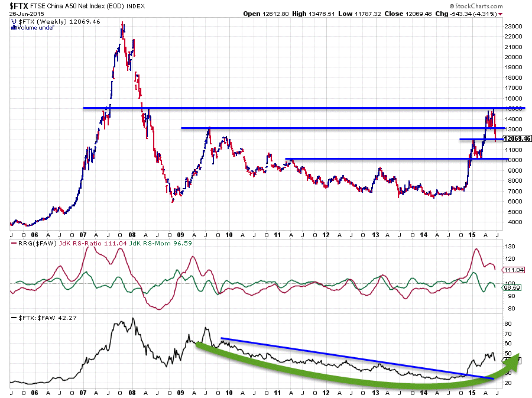Click the Volume undef legend entry

[36, 27]
